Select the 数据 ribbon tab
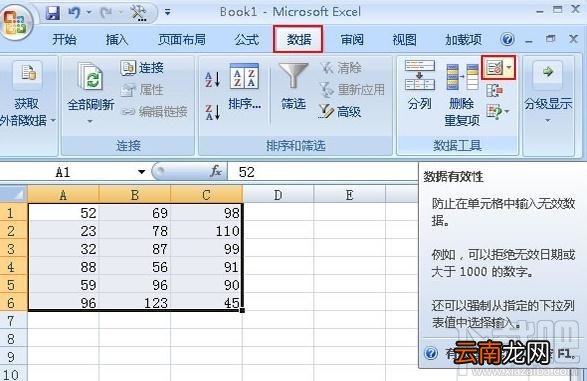The height and width of the screenshot is (381, 587). (298, 39)
